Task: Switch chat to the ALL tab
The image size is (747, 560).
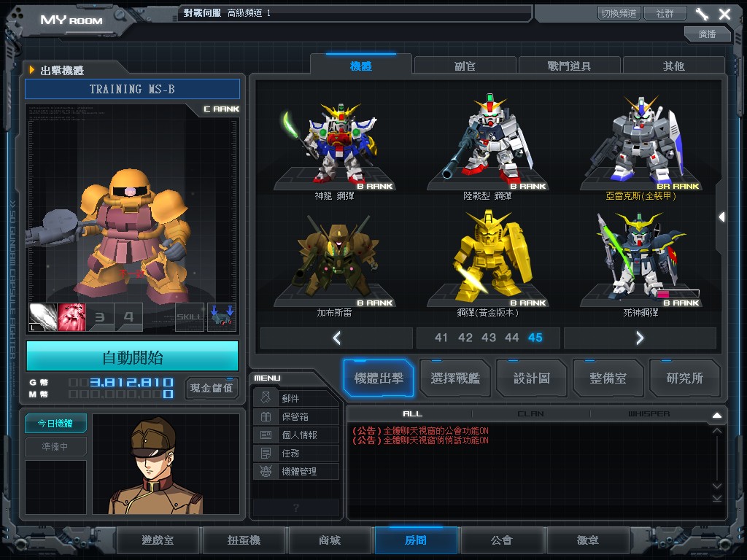Action: pos(413,414)
